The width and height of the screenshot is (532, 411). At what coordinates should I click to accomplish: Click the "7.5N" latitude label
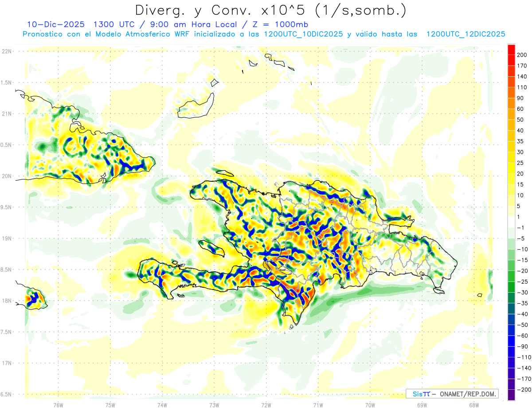coord(7,332)
